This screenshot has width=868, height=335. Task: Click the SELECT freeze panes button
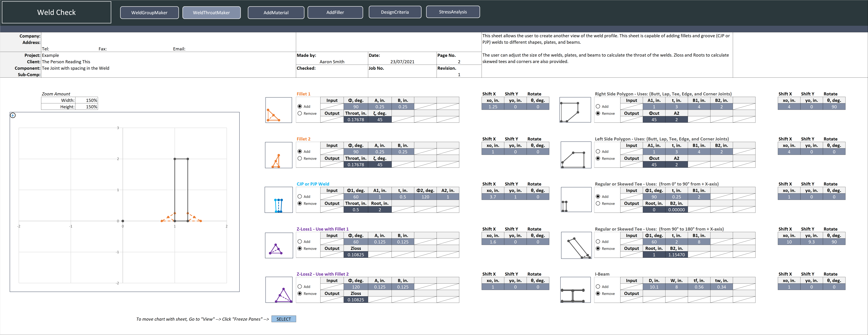284,319
